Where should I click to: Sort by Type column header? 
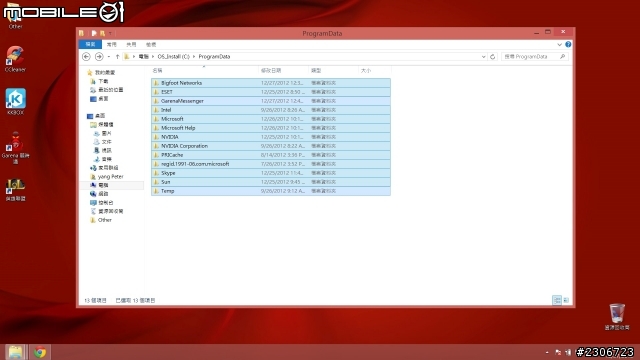pyautogui.click(x=333, y=71)
